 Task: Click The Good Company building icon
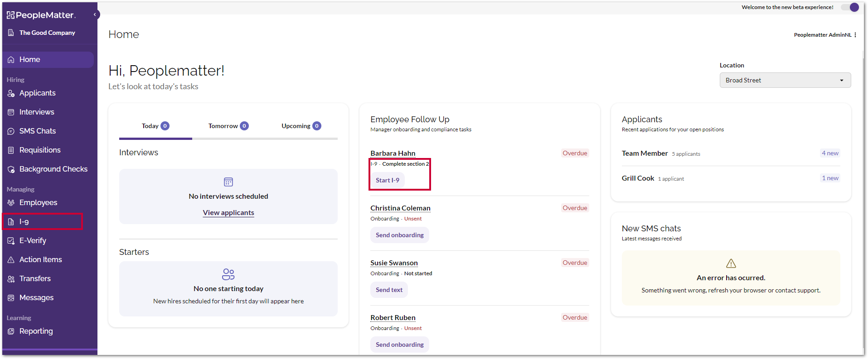click(11, 33)
